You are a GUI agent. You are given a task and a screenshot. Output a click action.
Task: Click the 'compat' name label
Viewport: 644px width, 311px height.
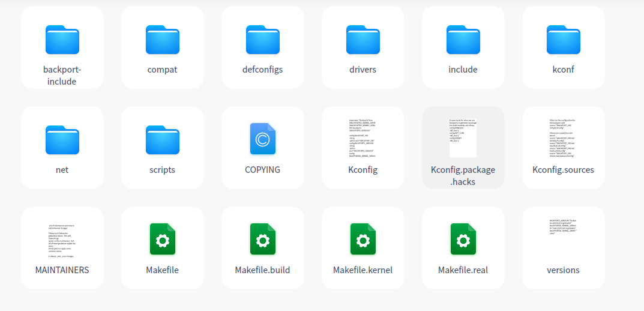162,70
